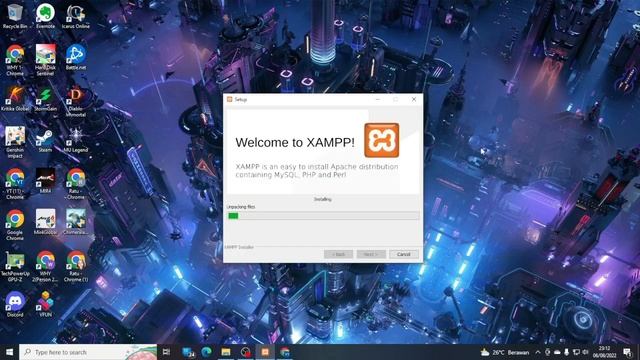
Task: Select the YT (11) - Chrome shortcut
Action: coord(15,184)
